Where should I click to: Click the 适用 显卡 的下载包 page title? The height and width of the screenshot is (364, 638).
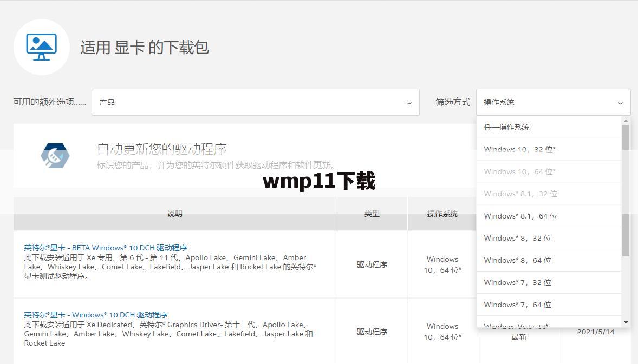[x=145, y=48]
